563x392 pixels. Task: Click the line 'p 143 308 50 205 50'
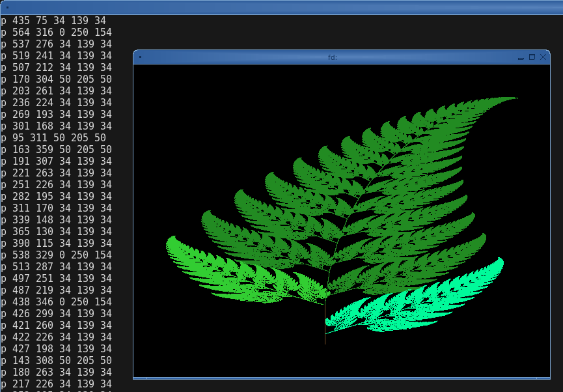57,360
